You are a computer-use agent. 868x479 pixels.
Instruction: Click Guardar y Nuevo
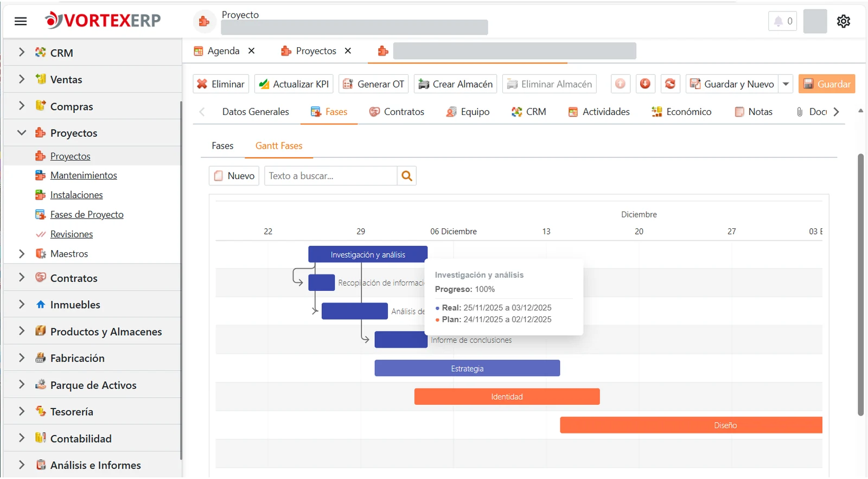tap(732, 84)
